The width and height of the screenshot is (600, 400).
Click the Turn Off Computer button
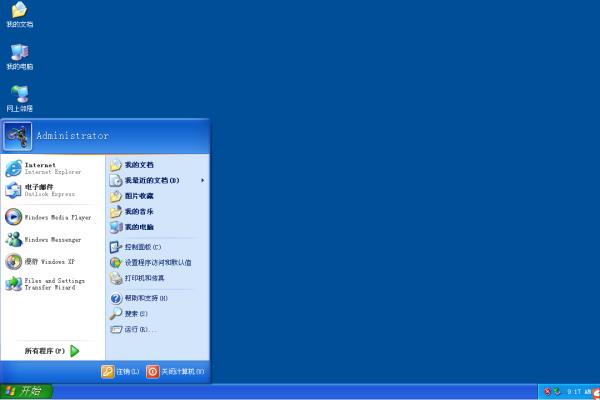[176, 371]
